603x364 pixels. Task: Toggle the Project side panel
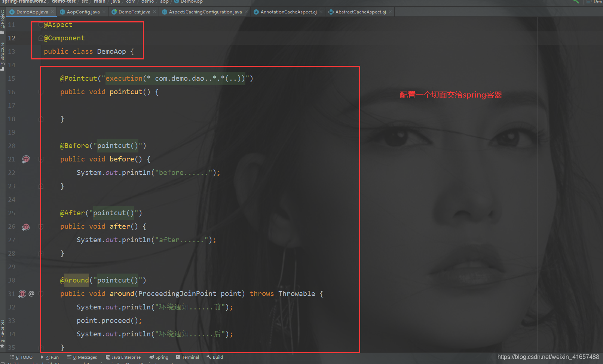(2, 22)
